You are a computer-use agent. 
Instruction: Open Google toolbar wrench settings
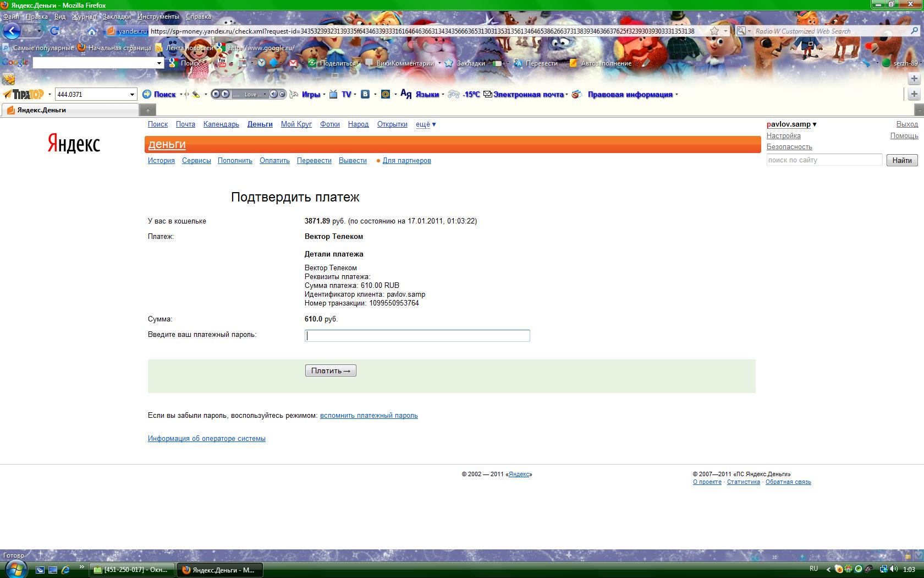866,63
